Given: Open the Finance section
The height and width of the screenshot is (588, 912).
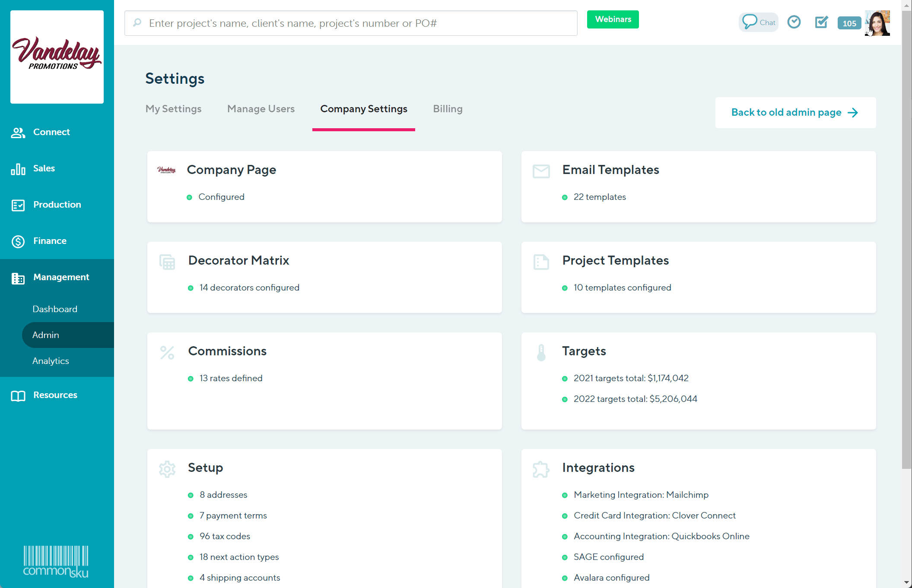Looking at the screenshot, I should (x=50, y=241).
